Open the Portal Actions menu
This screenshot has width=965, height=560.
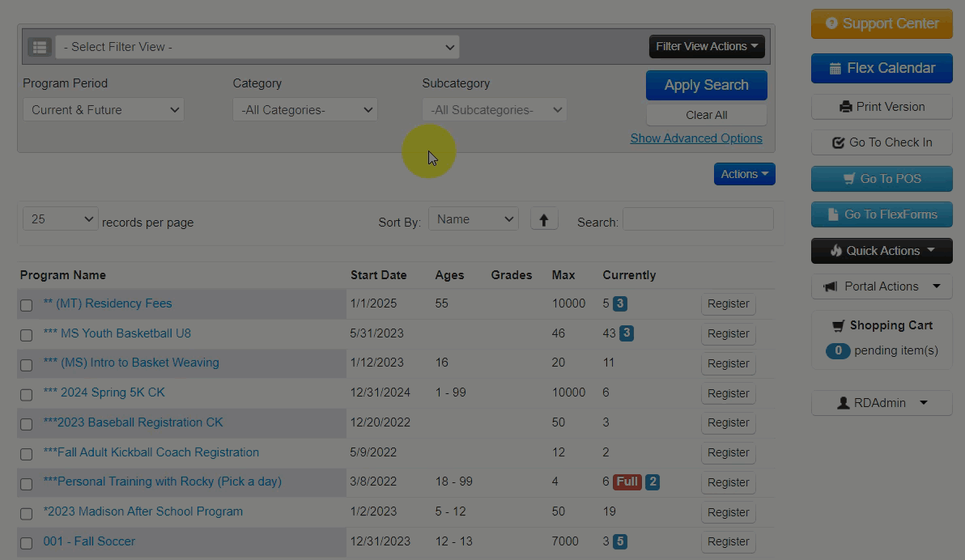point(882,286)
